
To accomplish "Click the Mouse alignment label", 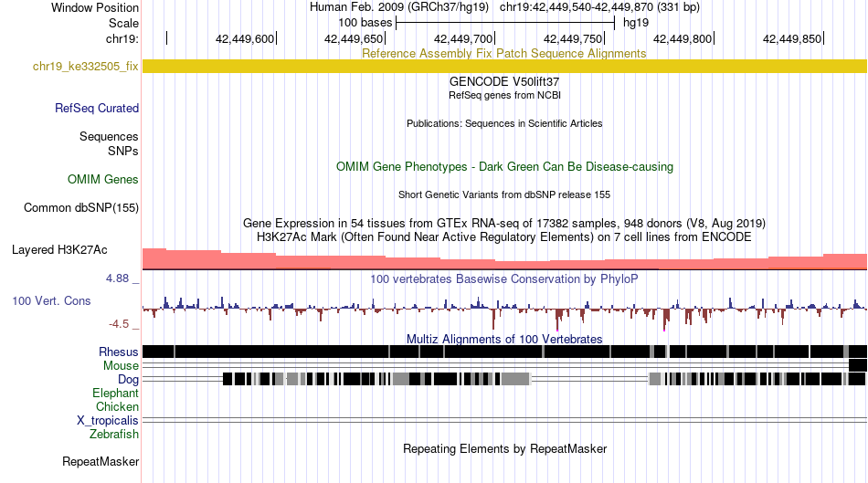I will coord(121,366).
